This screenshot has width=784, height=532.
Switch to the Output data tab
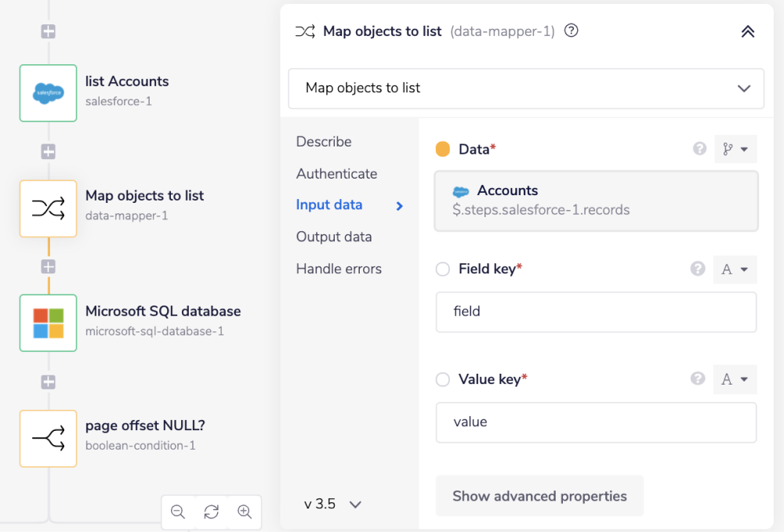point(334,237)
